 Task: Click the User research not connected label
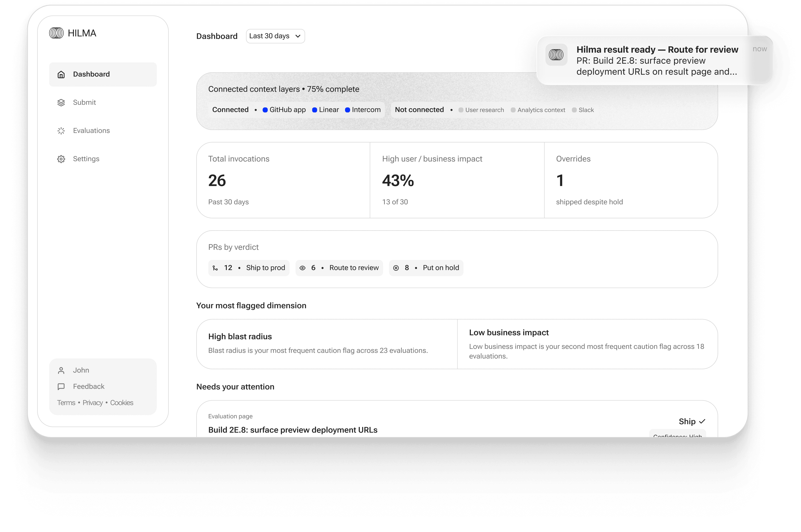click(x=485, y=110)
